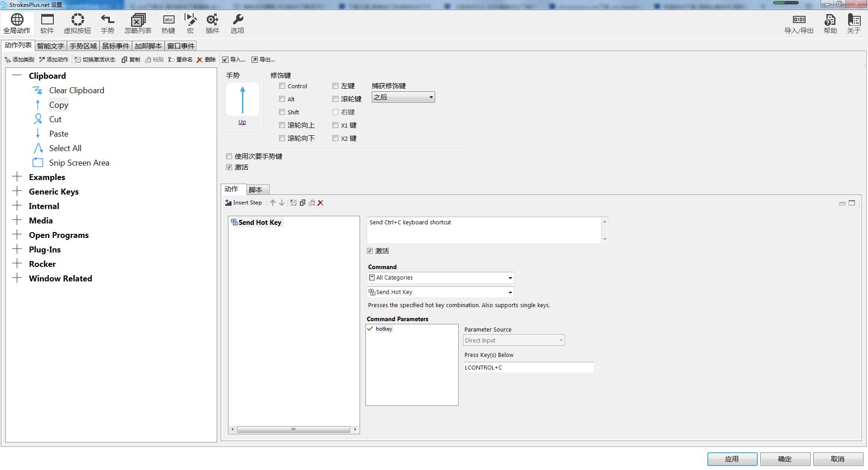This screenshot has height=470, width=868.
Task: Switch to the 脚本 script tab
Action: tap(256, 190)
